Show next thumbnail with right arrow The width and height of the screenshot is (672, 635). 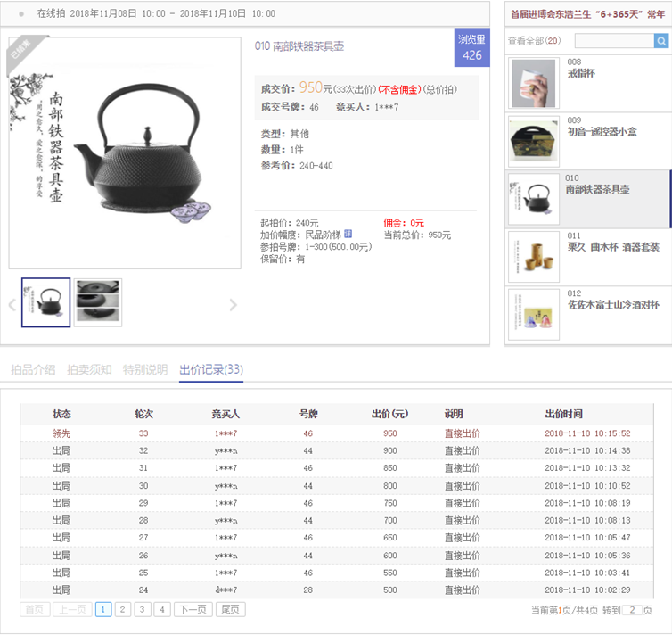[x=234, y=305]
